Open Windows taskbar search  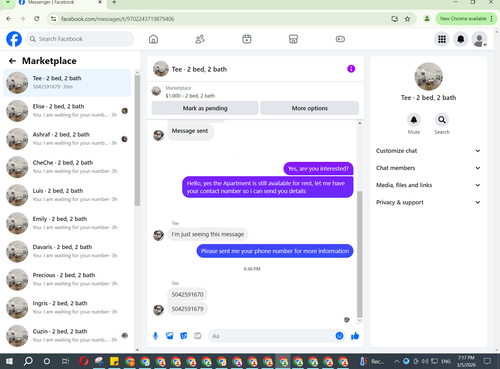(x=28, y=361)
